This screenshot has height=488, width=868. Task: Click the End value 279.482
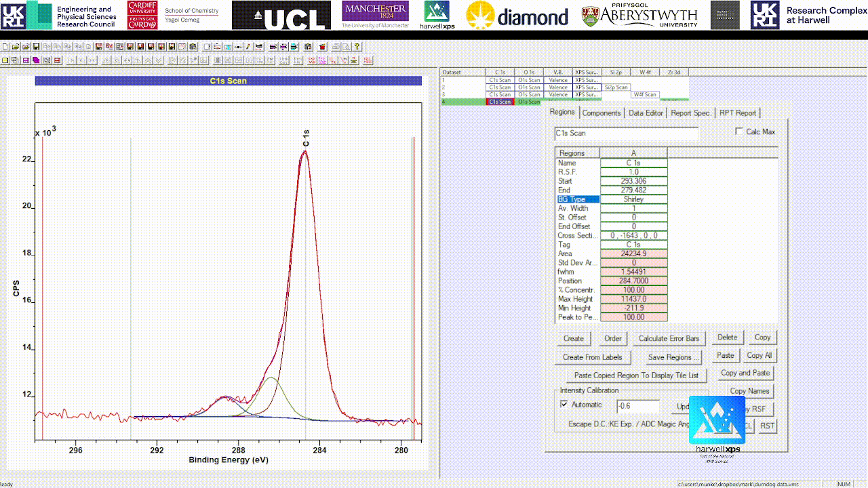point(633,190)
